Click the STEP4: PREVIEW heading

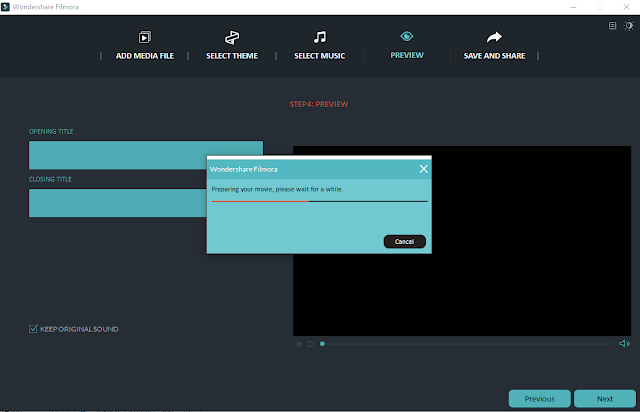tap(319, 104)
